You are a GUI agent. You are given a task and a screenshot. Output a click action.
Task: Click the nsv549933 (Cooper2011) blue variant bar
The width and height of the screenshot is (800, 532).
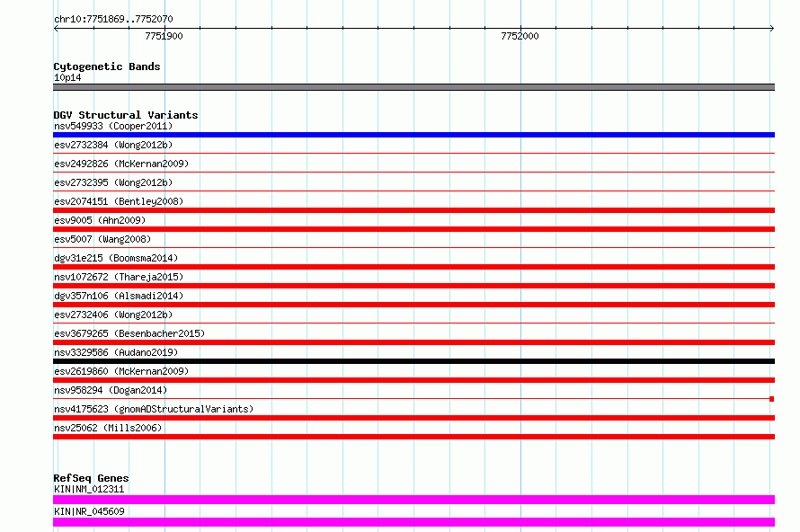[413, 135]
